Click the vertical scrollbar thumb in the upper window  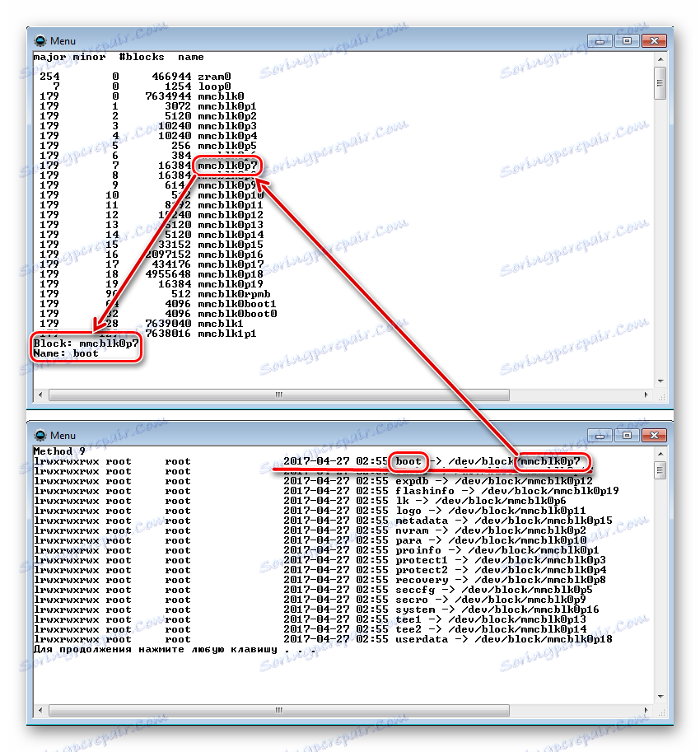point(660,83)
